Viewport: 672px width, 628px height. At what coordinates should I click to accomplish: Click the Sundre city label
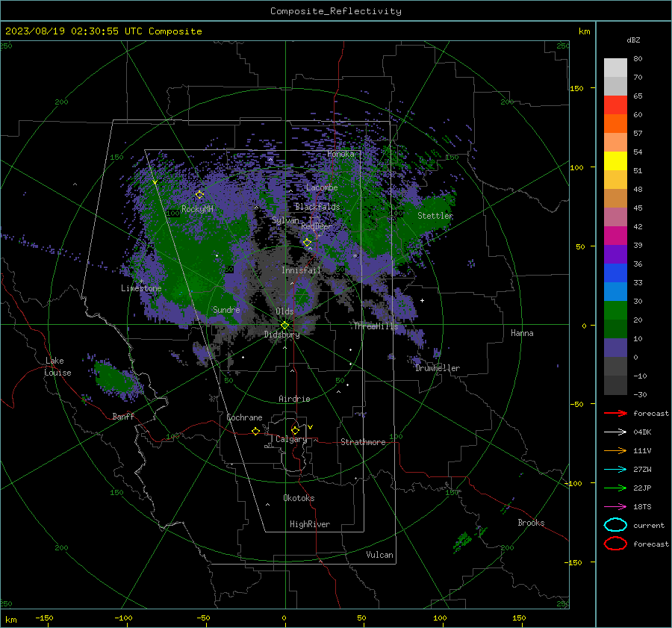pos(226,309)
